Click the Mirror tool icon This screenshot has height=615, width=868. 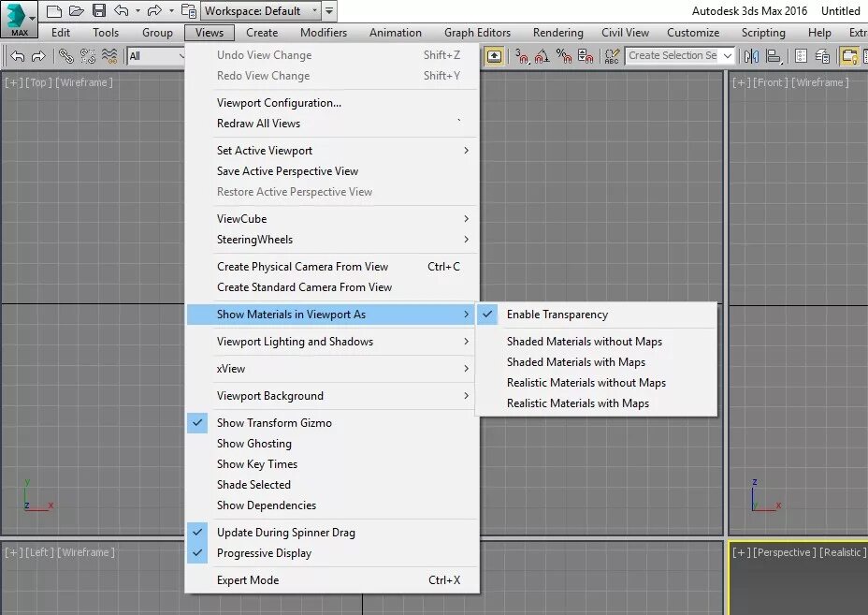coord(750,56)
